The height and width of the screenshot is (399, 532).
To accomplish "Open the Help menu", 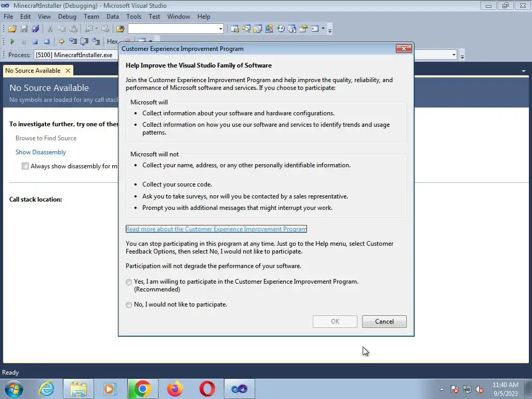I will pos(204,16).
